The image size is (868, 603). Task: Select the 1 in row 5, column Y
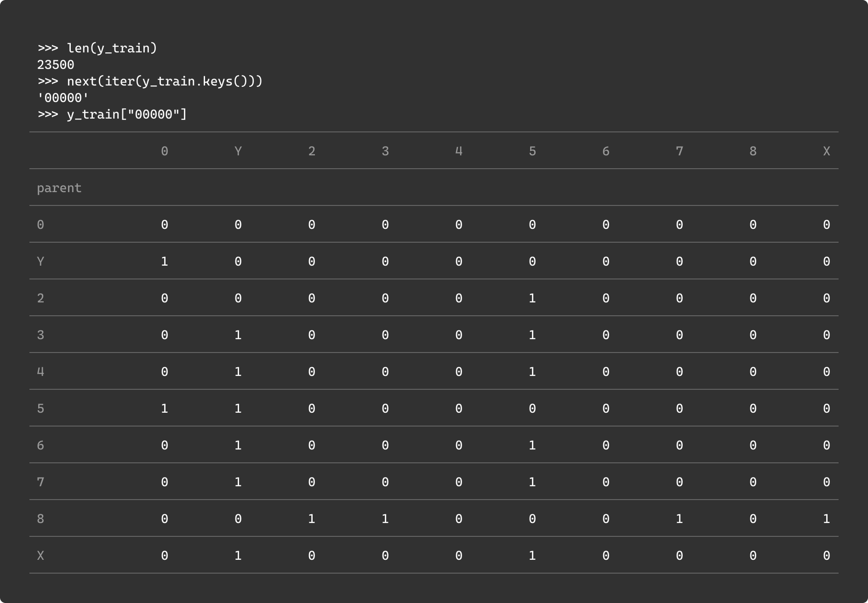click(238, 409)
